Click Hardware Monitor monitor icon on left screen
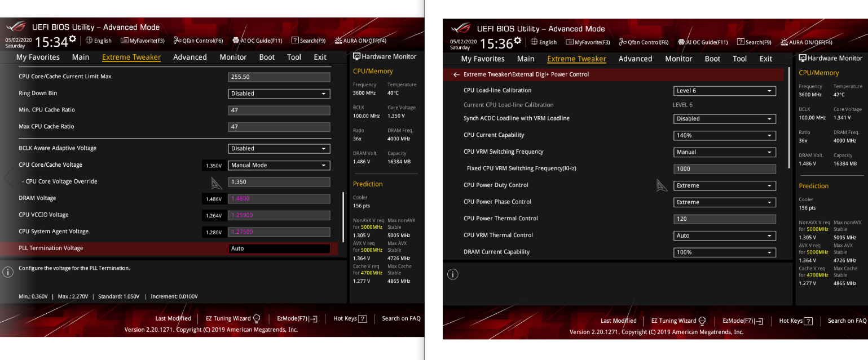The width and height of the screenshot is (868, 360). coord(356,56)
